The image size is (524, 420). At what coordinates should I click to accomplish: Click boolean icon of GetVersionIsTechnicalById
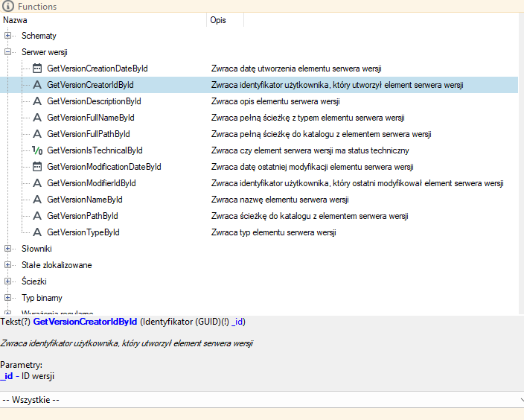point(37,150)
